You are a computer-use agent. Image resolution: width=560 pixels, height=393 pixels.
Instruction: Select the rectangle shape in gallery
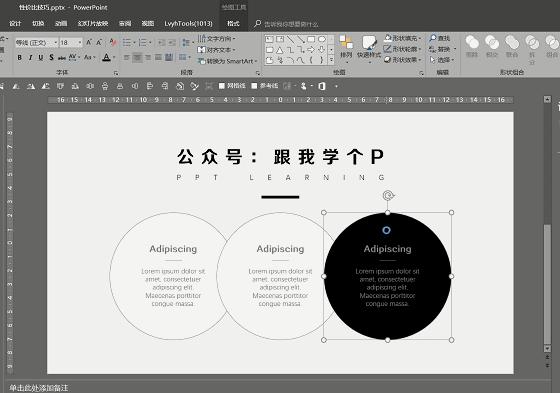(311, 39)
